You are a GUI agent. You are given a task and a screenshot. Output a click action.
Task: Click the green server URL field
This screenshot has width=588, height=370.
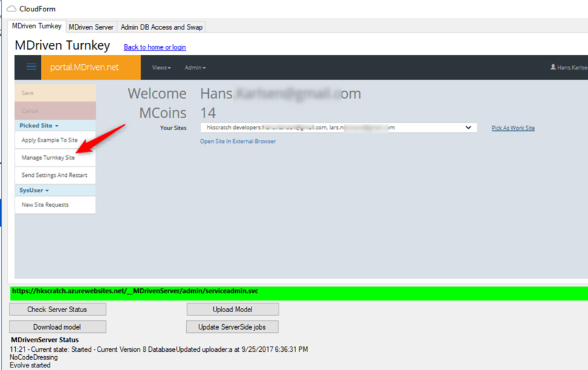click(x=299, y=293)
